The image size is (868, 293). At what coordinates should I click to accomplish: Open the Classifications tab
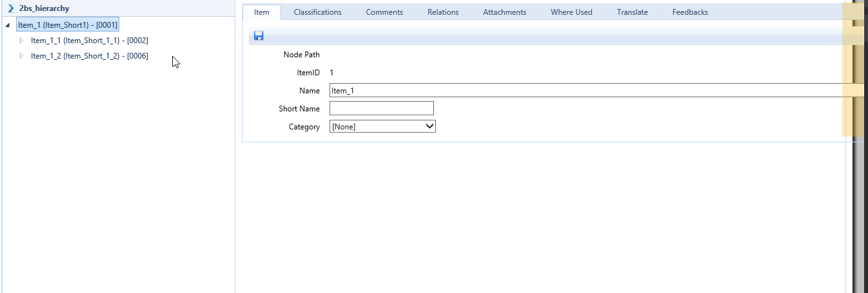click(x=317, y=12)
